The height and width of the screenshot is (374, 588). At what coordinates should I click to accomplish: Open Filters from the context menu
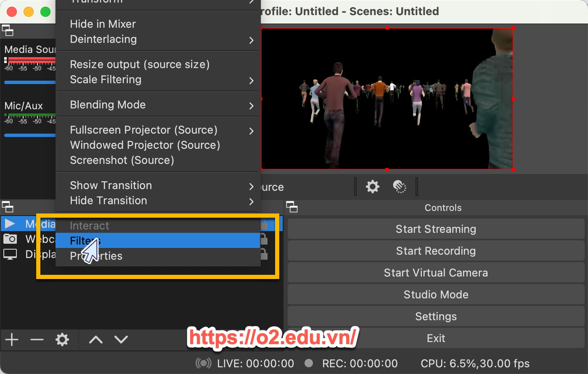158,240
